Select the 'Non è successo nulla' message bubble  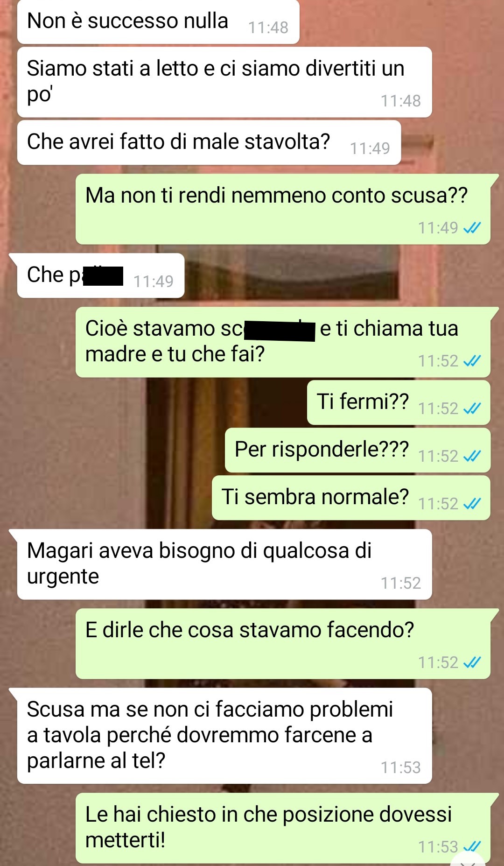[x=158, y=21]
